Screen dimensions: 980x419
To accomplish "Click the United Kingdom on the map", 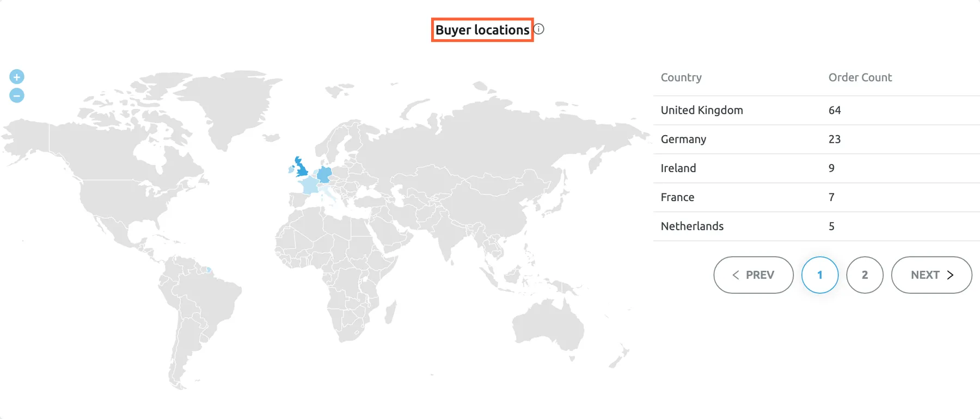I will pyautogui.click(x=302, y=168).
